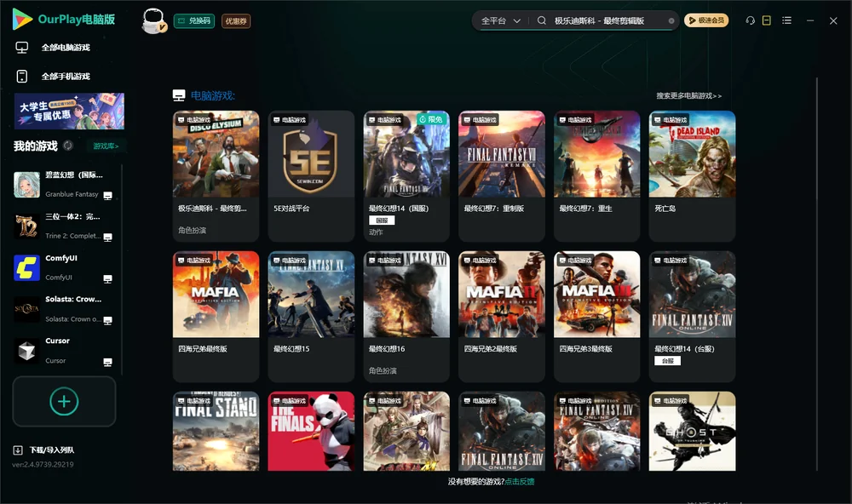
Task: Open the 最终幻想15 card
Action: pos(311,317)
